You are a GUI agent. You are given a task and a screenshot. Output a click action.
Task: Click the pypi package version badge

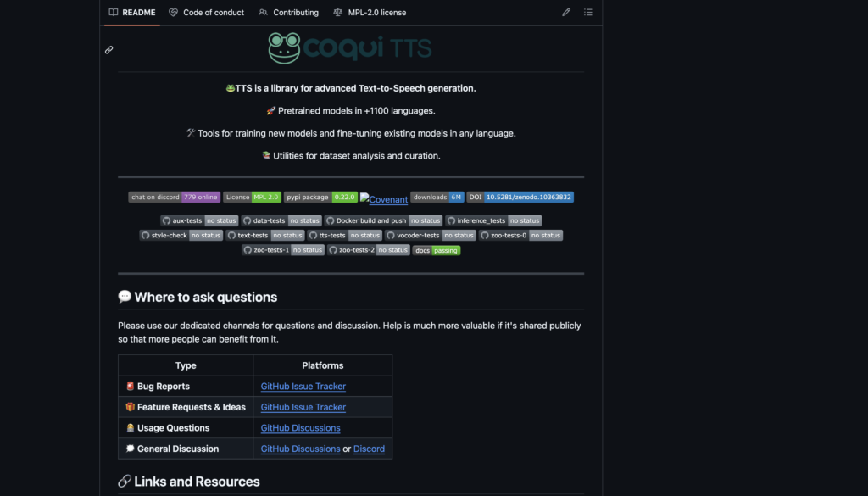pos(320,197)
